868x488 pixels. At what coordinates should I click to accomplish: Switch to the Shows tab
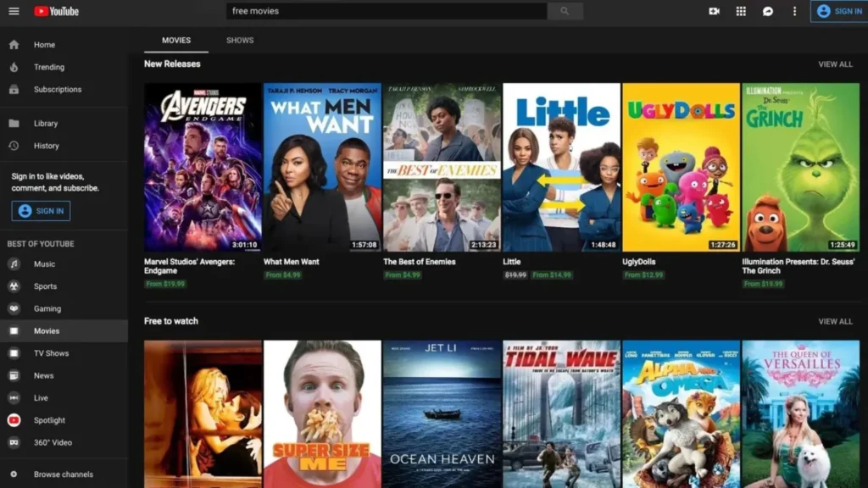(240, 40)
